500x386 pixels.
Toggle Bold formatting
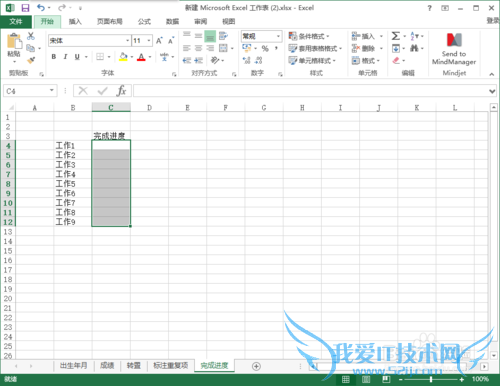(x=54, y=57)
